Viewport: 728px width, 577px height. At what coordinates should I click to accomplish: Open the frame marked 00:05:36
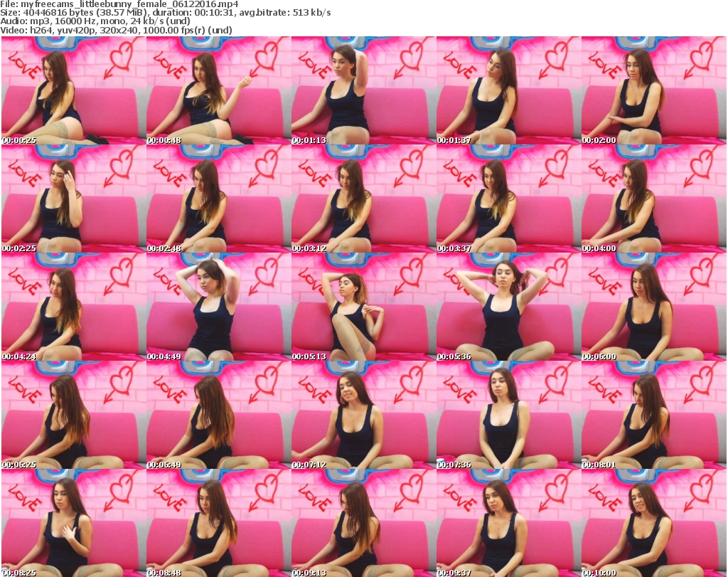pyautogui.click(x=508, y=307)
